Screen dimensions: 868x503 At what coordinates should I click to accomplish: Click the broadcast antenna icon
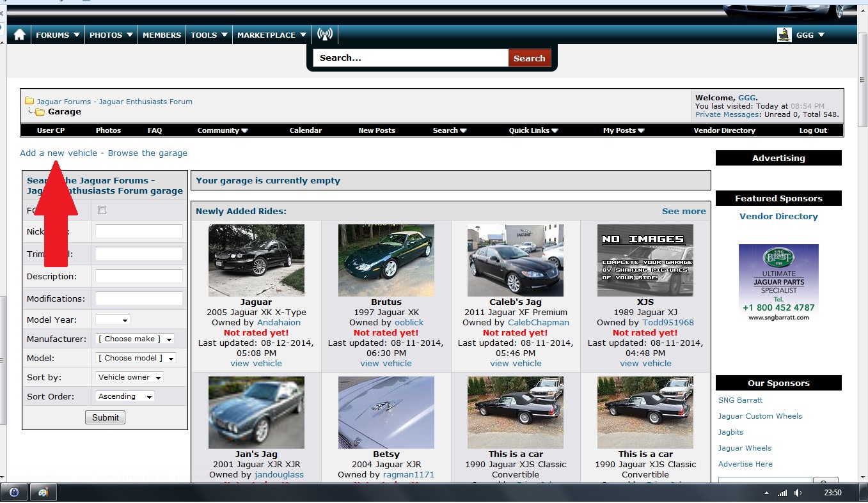tap(325, 35)
